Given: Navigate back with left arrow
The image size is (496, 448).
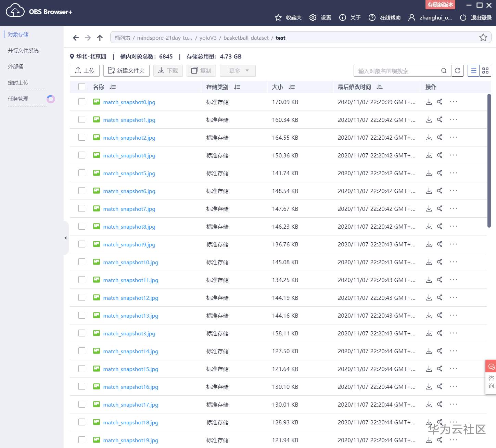Looking at the screenshot, I should [76, 38].
